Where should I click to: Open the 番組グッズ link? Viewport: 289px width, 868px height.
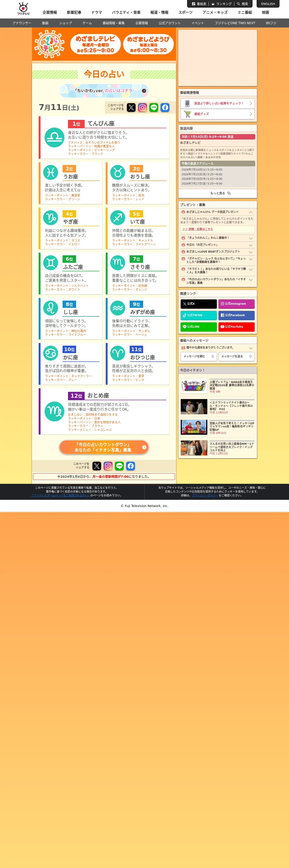point(217,114)
